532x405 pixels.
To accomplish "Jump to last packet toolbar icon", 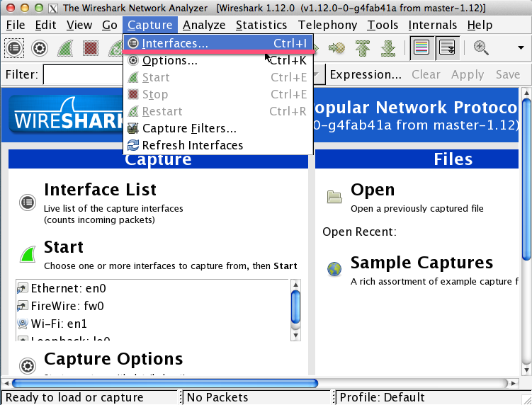I will coord(388,48).
